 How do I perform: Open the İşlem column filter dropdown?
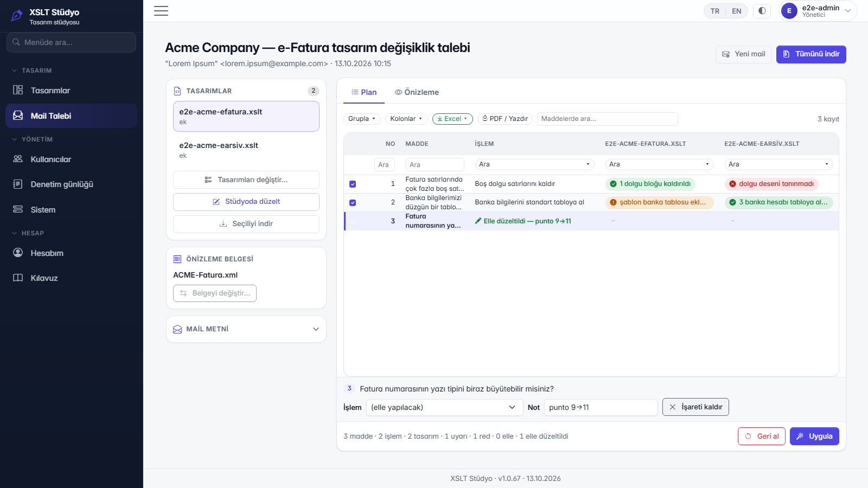pos(534,164)
